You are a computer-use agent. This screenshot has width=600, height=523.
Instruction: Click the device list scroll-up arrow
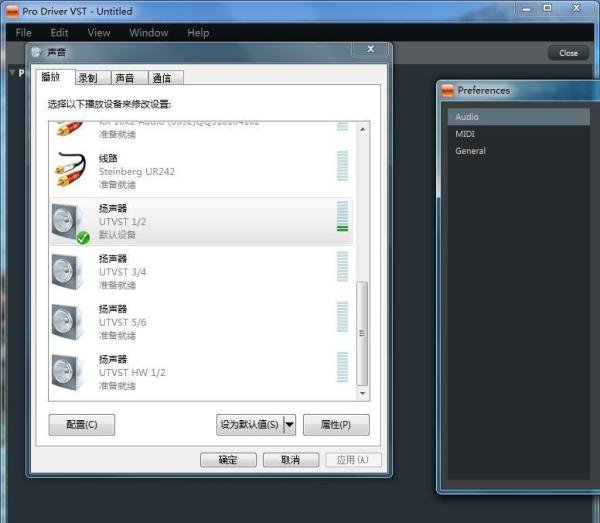coord(363,129)
